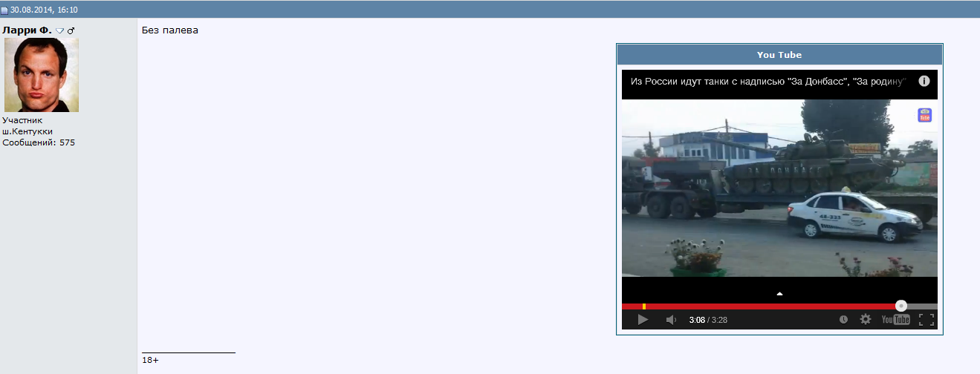Toggle fullscreen mode on the video player

(x=926, y=319)
